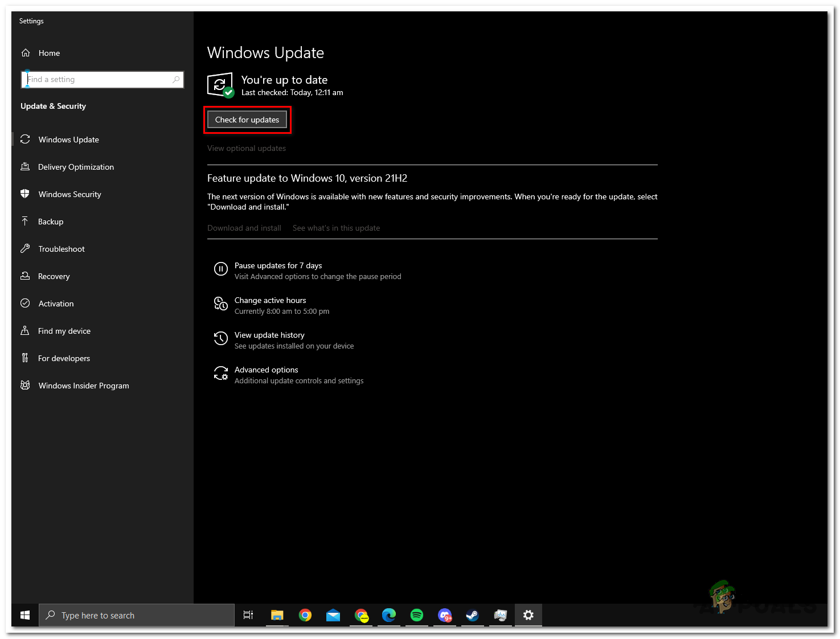Select Delivery Optimization in sidebar
The width and height of the screenshot is (840, 639).
[76, 167]
